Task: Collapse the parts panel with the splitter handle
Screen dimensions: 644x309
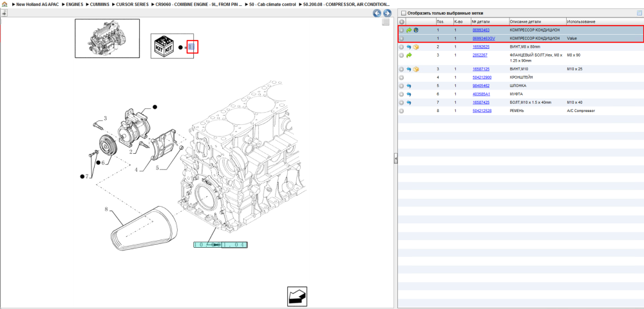Action: click(x=395, y=158)
